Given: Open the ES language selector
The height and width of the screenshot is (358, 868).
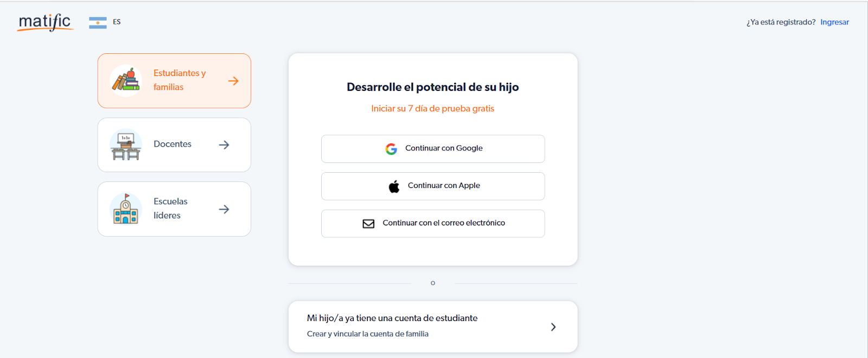Looking at the screenshot, I should (x=117, y=22).
